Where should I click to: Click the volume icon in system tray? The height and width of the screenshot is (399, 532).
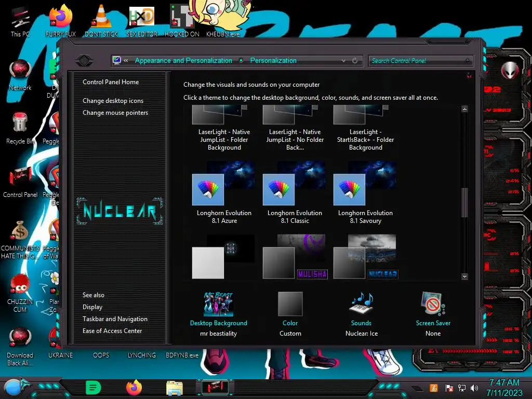pos(474,388)
